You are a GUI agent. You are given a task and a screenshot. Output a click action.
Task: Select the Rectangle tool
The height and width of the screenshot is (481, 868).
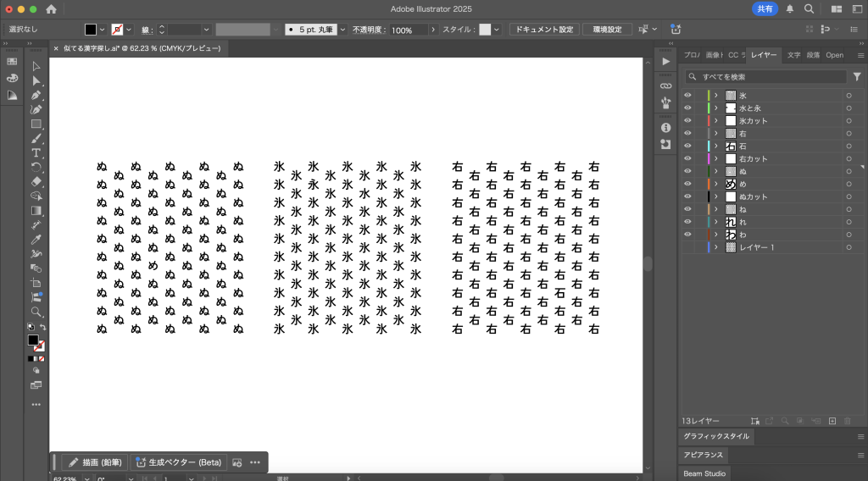pyautogui.click(x=36, y=124)
